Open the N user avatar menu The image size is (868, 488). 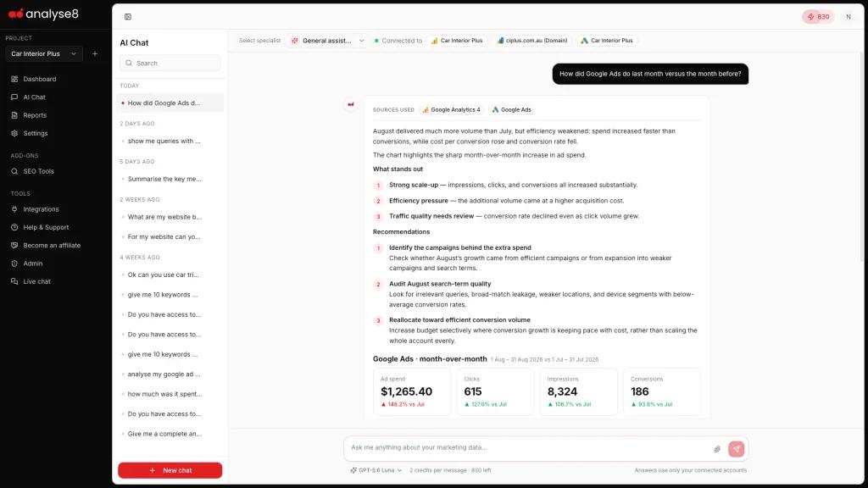coord(848,17)
